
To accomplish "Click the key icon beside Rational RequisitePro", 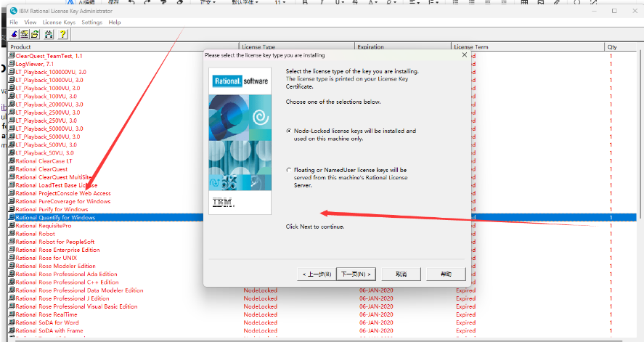I will coord(12,225).
